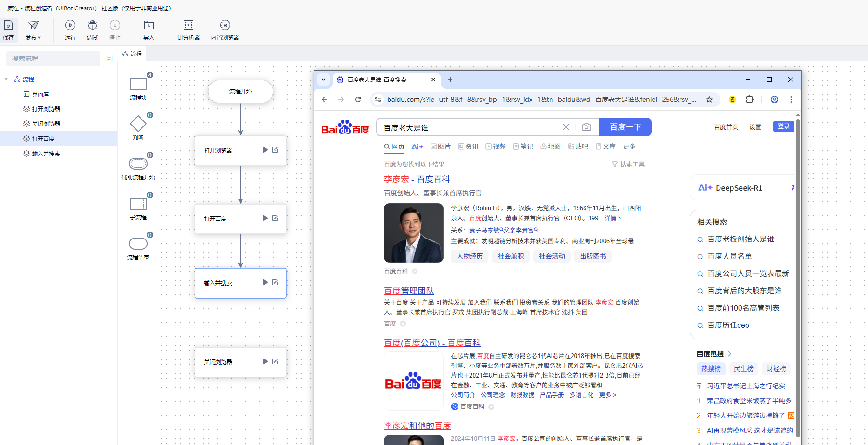Click the Debug (调试) toolbar icon
This screenshot has width=868, height=445.
coord(93,29)
